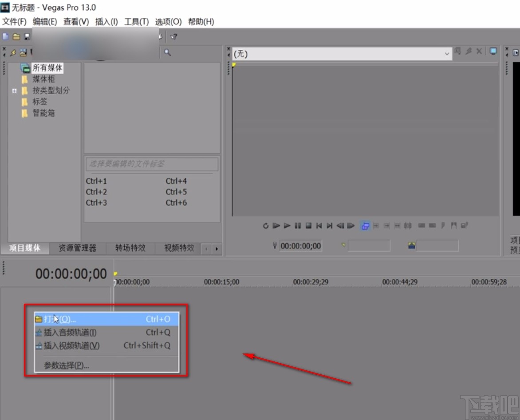Click the lightning bolt icon in Project Media

13,52
